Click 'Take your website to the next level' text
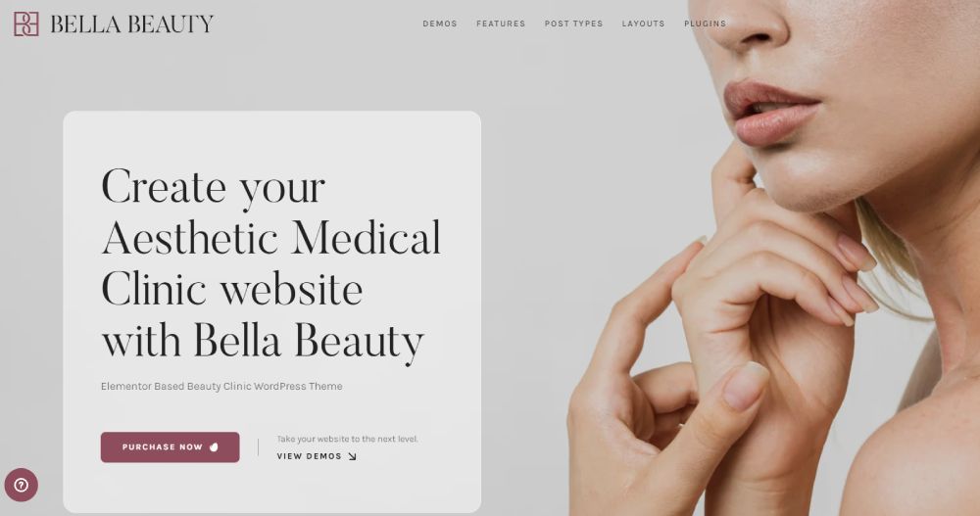The width and height of the screenshot is (980, 516). point(347,440)
